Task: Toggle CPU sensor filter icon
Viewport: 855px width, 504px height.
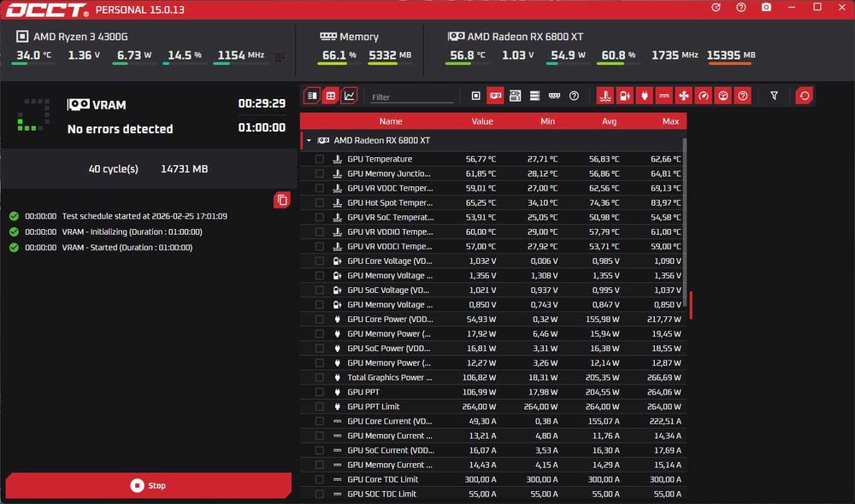Action: point(475,96)
